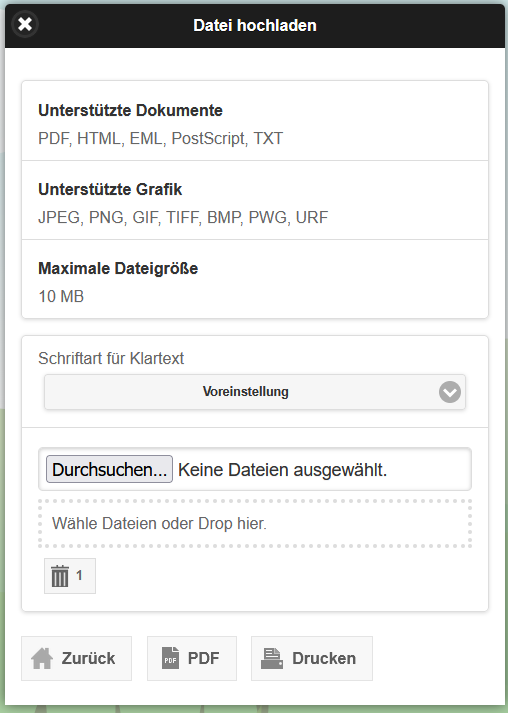The image size is (508, 713).
Task: Select the Unterstützte Dokumente heading
Action: 131,110
